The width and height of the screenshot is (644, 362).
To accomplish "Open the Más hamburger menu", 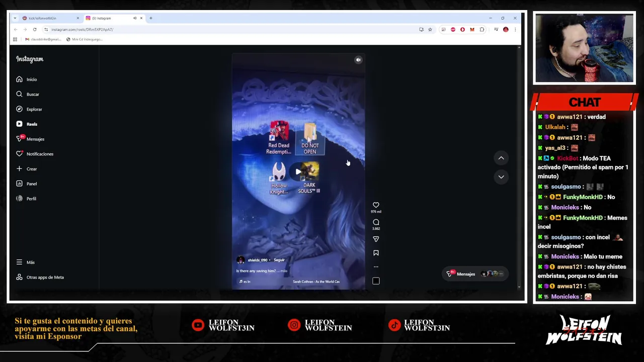I will tap(25, 262).
